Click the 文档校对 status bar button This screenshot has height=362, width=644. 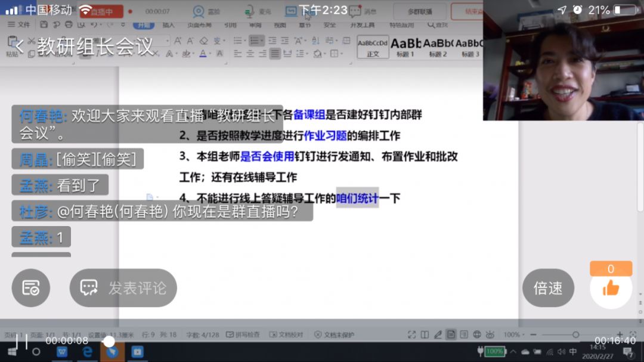pyautogui.click(x=286, y=335)
